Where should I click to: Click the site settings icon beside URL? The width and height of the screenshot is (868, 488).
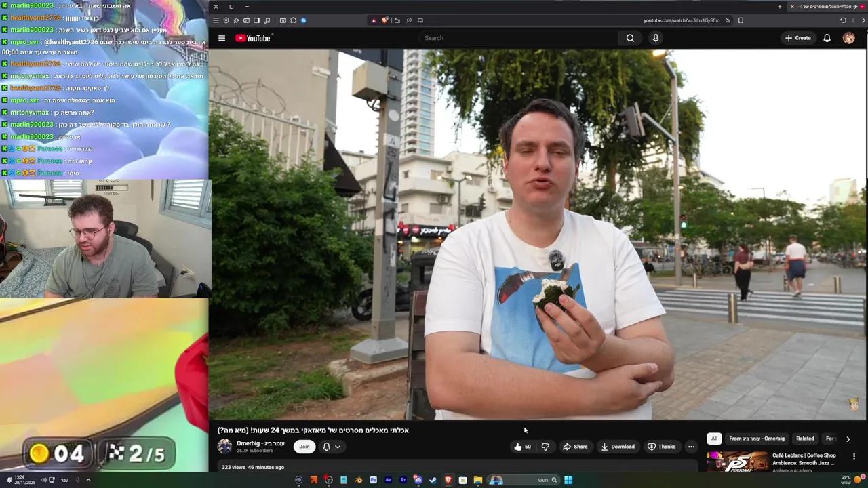[728, 20]
